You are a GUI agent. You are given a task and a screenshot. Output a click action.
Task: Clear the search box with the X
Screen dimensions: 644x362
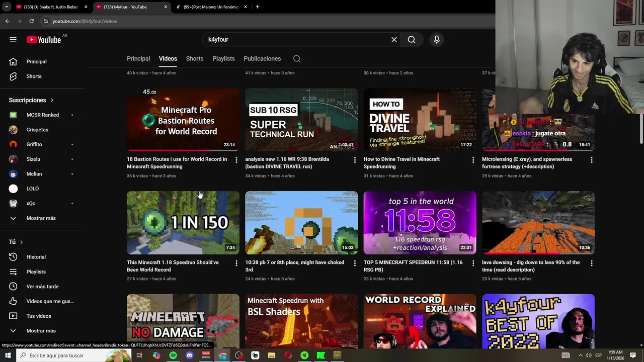coord(394,40)
